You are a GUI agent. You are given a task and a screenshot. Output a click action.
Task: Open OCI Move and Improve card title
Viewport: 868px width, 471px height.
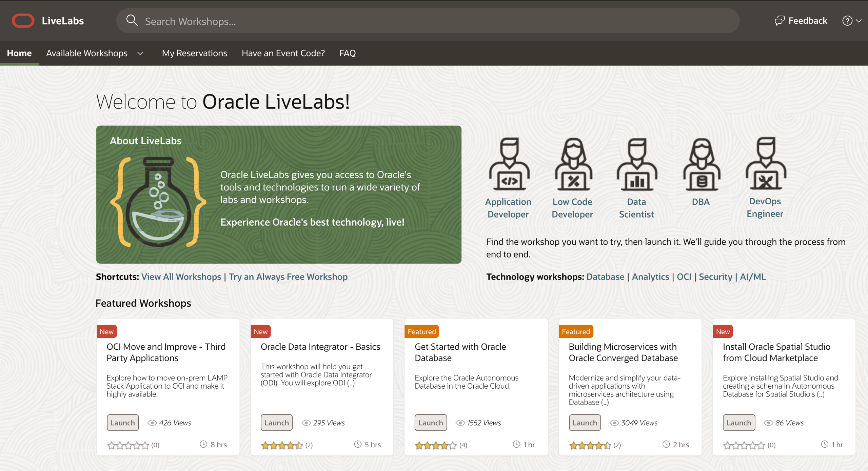(x=166, y=352)
